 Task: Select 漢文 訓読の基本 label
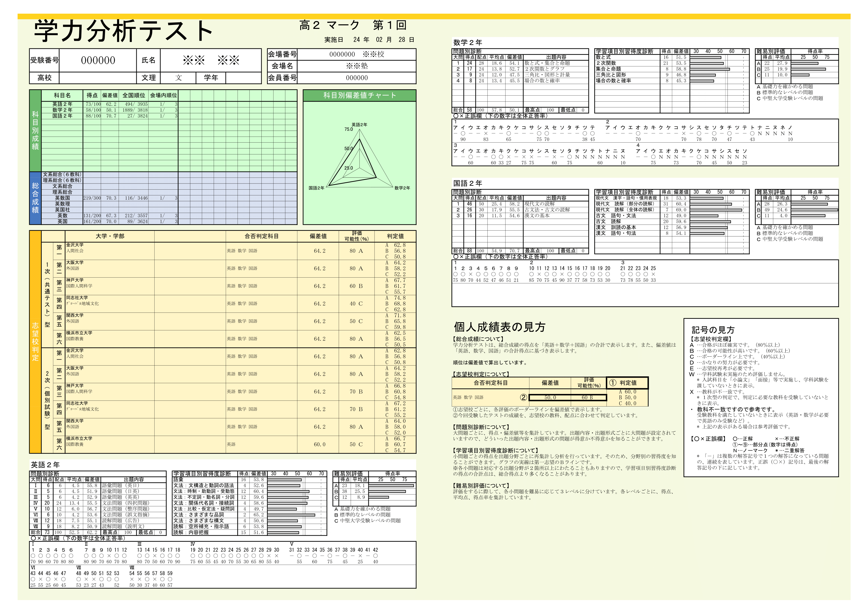pyautogui.click(x=616, y=227)
